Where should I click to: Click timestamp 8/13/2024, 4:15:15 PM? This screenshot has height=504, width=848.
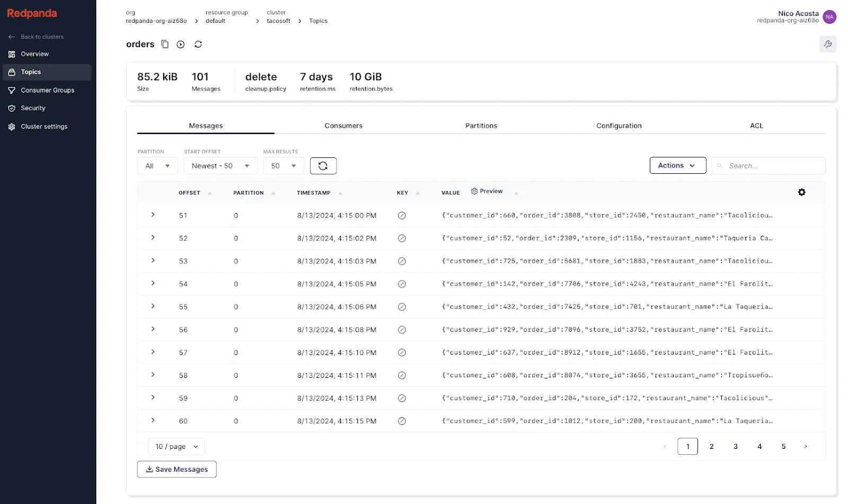click(x=337, y=421)
